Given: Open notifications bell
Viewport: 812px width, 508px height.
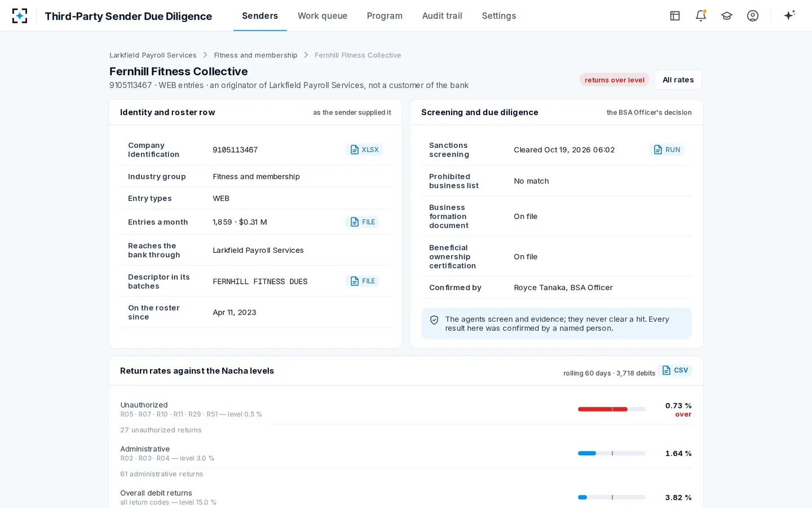Looking at the screenshot, I should pos(701,16).
